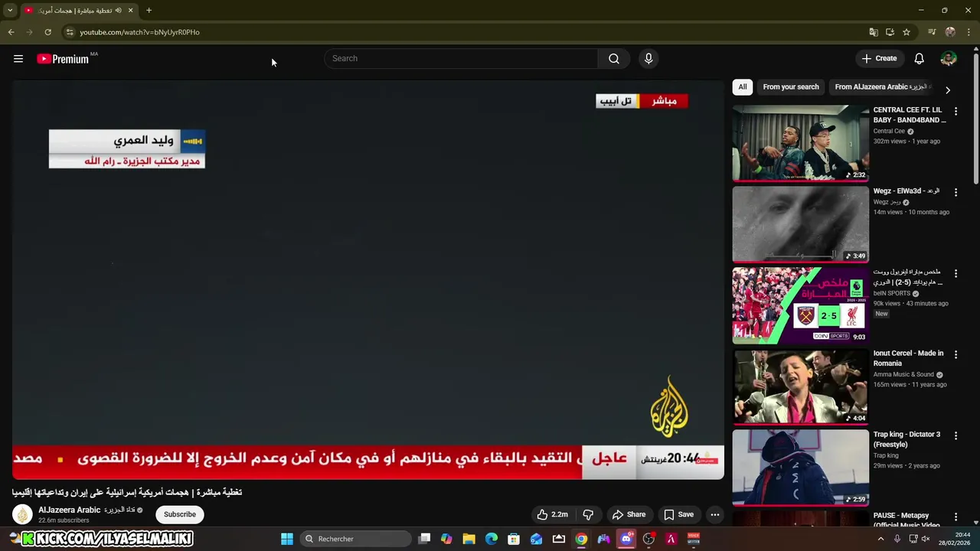Open West Ham Liverpool 2-5 highlights thumbnail
The width and height of the screenshot is (980, 551).
tap(801, 305)
